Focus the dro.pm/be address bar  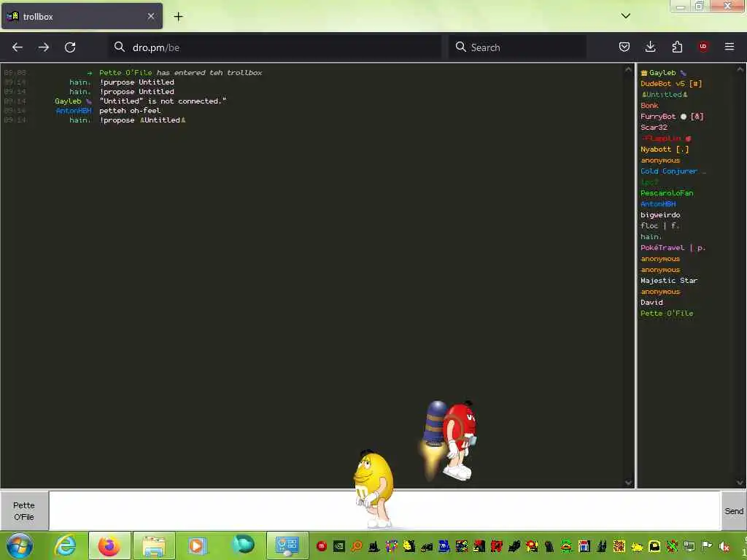click(275, 47)
